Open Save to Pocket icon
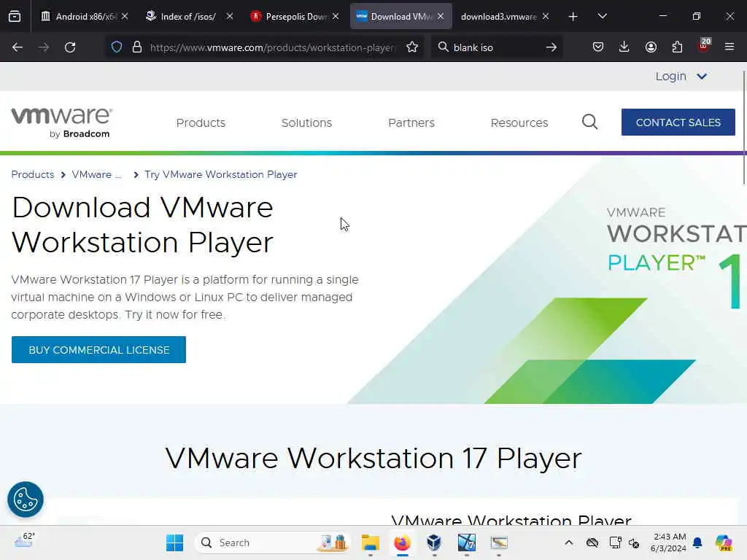Viewport: 747px width, 560px height. pos(598,47)
